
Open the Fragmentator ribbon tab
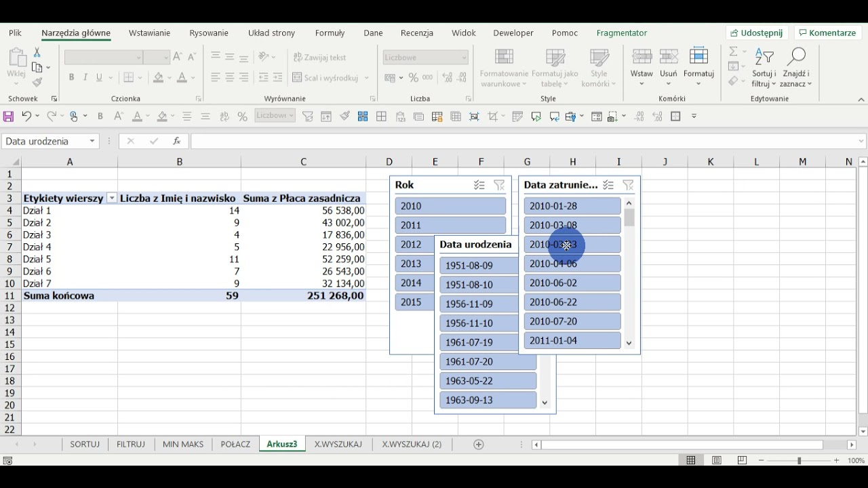[x=622, y=33]
